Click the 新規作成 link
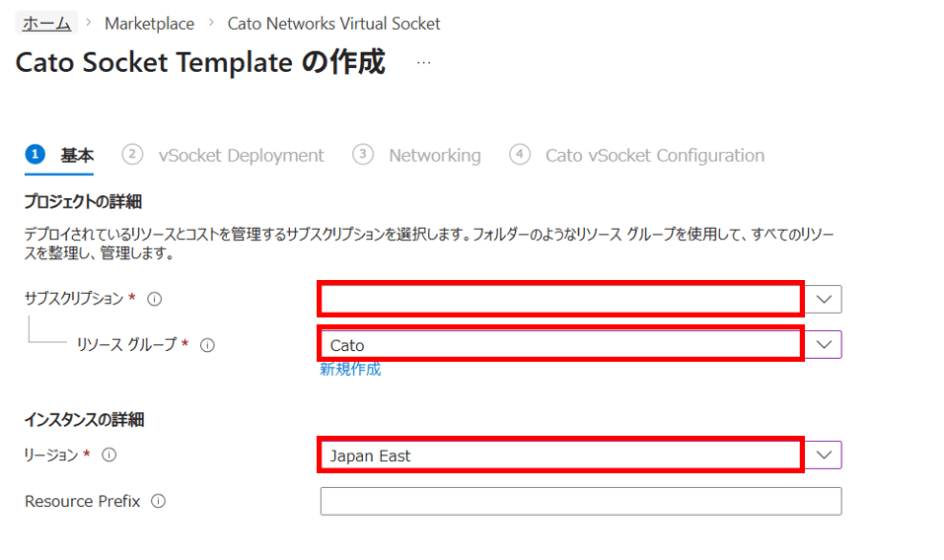This screenshot has height=560, width=944. pyautogui.click(x=350, y=370)
